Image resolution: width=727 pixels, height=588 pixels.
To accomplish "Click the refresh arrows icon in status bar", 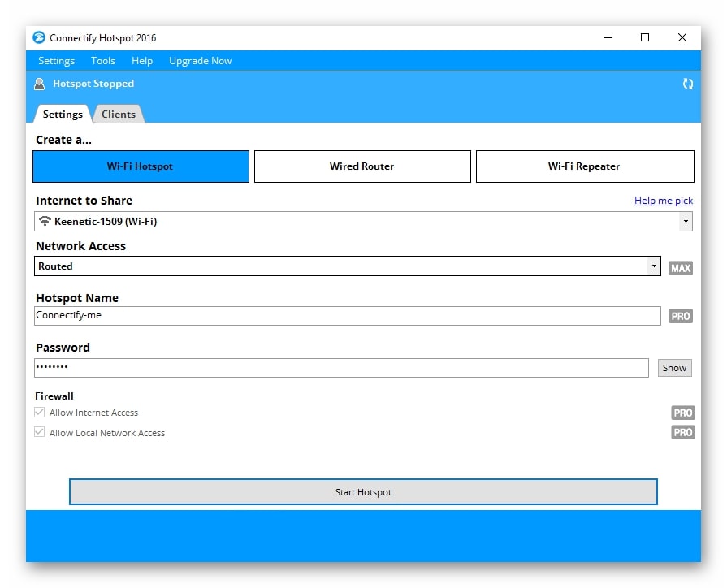I will tap(687, 84).
